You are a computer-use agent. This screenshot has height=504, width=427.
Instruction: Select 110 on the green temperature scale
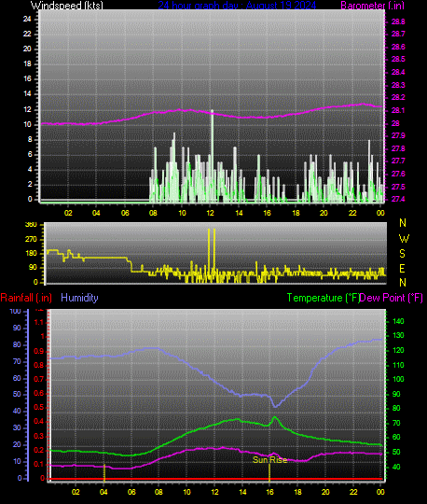[x=398, y=365]
